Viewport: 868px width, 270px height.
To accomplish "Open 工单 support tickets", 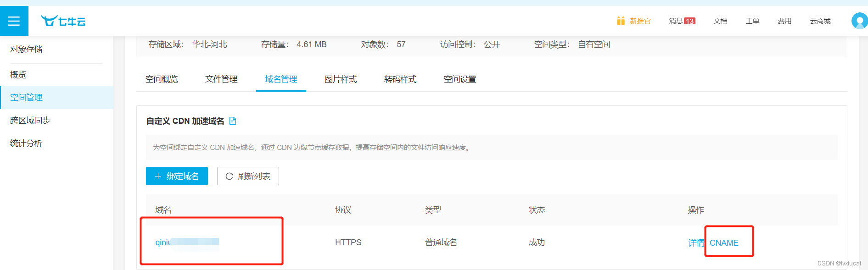I will click(x=752, y=21).
